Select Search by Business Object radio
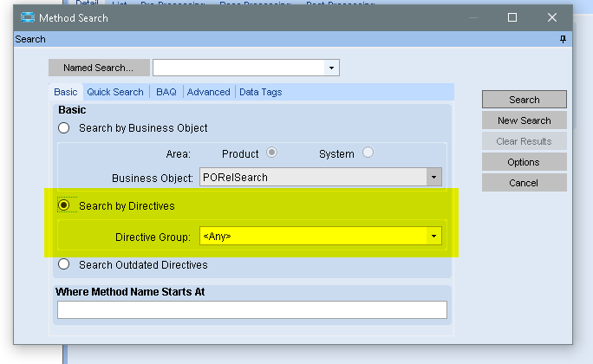The image size is (593, 364). [x=64, y=128]
